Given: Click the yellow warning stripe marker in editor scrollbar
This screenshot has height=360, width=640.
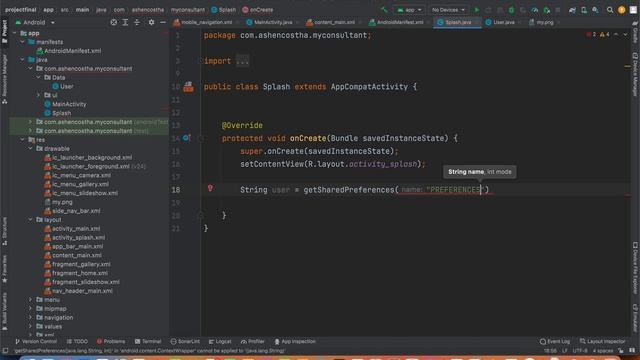Looking at the screenshot, I should [627, 67].
